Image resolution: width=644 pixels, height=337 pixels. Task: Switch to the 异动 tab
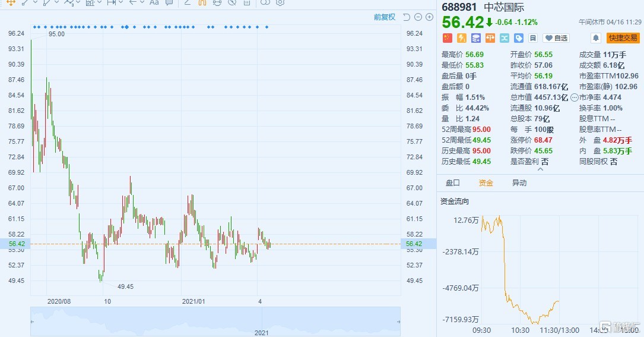519,183
